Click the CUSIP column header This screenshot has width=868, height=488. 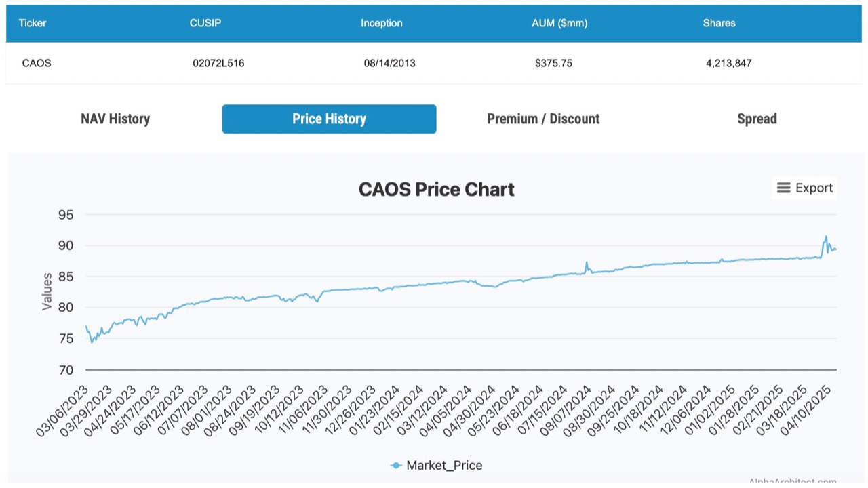[x=205, y=23]
